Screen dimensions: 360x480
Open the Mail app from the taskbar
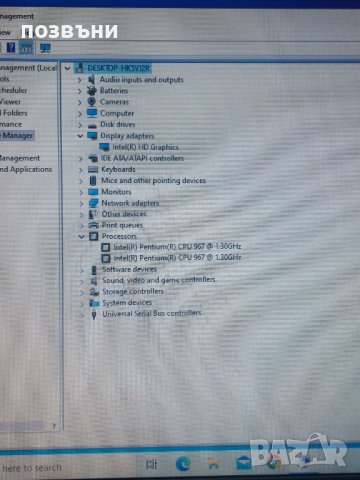tap(244, 464)
